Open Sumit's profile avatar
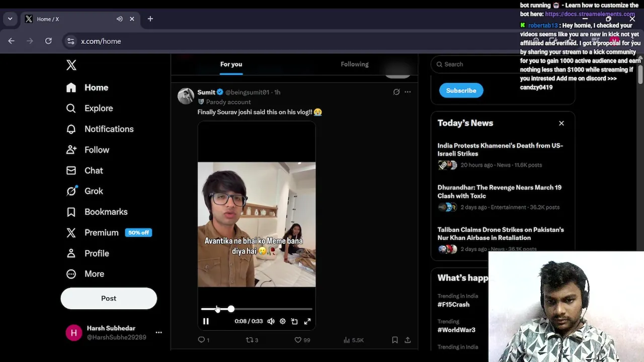644x362 pixels. tap(186, 96)
